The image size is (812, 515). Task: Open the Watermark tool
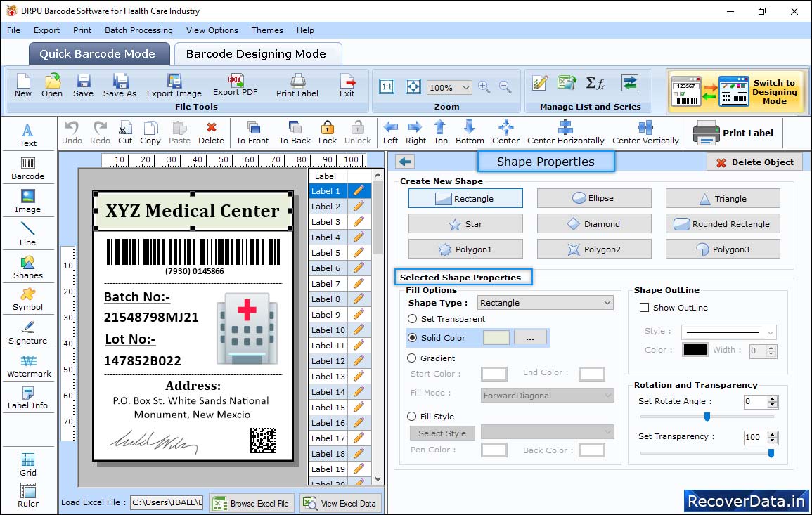click(x=29, y=366)
